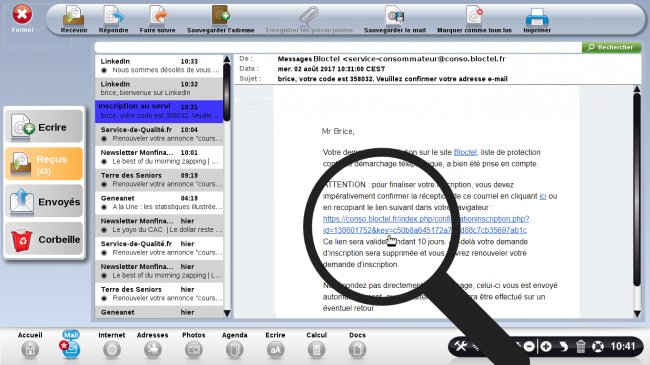Click Sauvegarder le mail icon
650x365 pixels.
[x=395, y=17]
